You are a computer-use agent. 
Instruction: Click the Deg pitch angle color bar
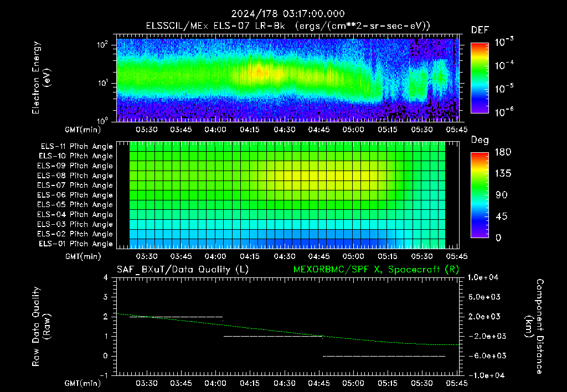(480, 195)
